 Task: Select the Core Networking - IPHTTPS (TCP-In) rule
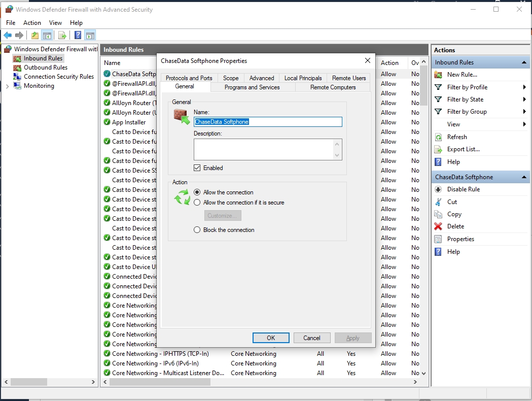click(160, 354)
